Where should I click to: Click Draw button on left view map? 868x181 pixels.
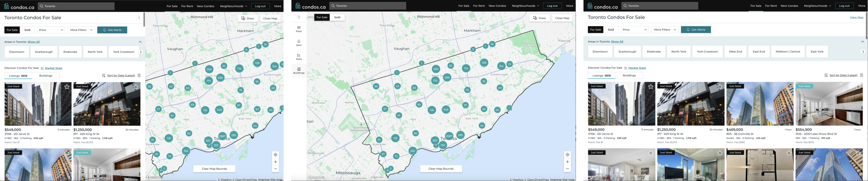point(248,18)
